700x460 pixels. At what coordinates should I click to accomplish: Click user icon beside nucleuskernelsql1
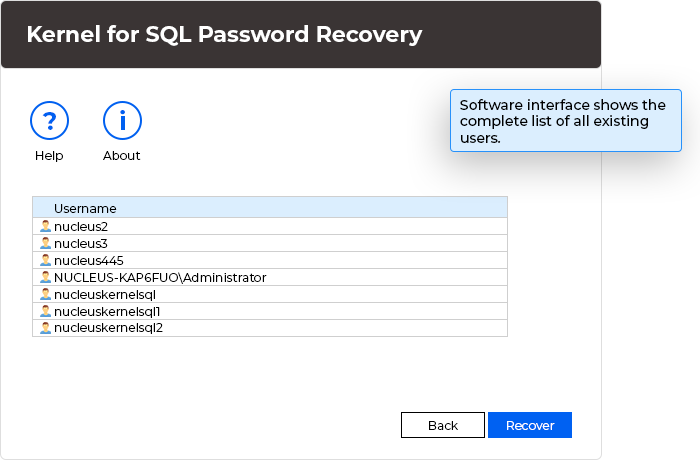(45, 311)
